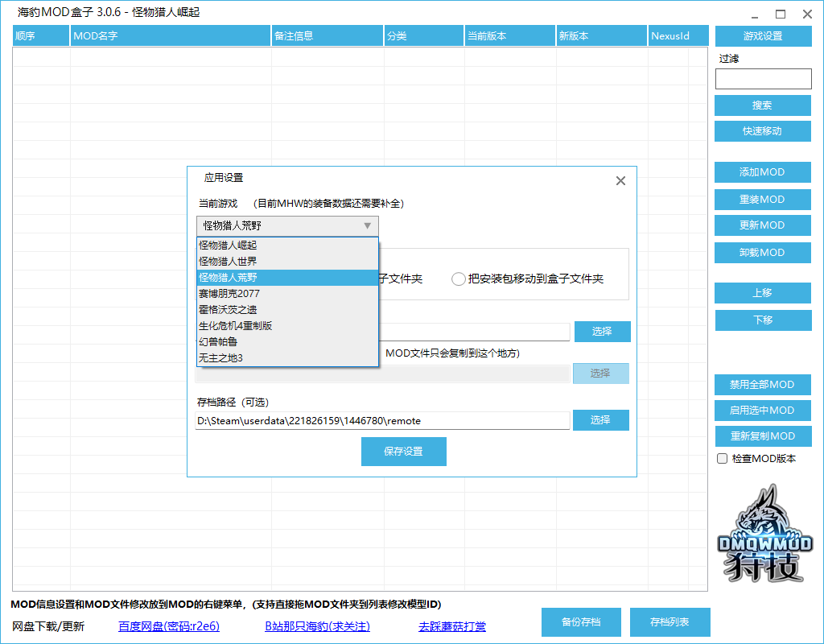This screenshot has height=644, width=824.
Task: Click the 搜索 button
Action: (763, 105)
